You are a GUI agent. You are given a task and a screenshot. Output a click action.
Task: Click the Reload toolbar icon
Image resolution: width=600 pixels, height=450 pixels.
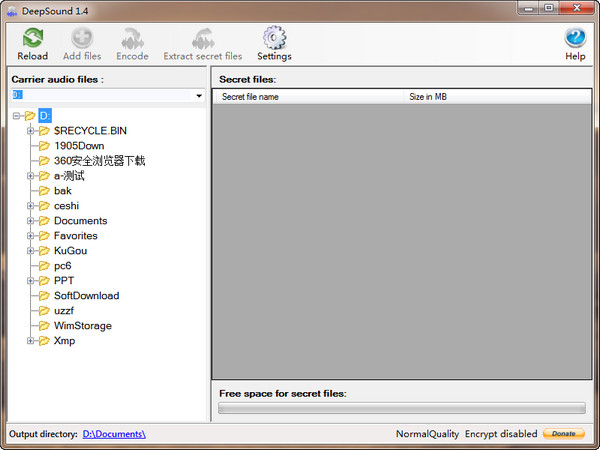[33, 38]
